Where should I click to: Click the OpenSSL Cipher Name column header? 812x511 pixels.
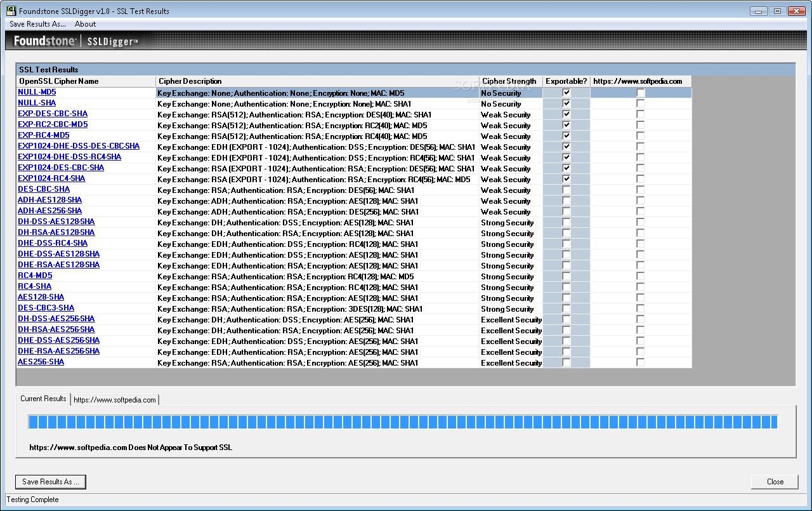86,81
